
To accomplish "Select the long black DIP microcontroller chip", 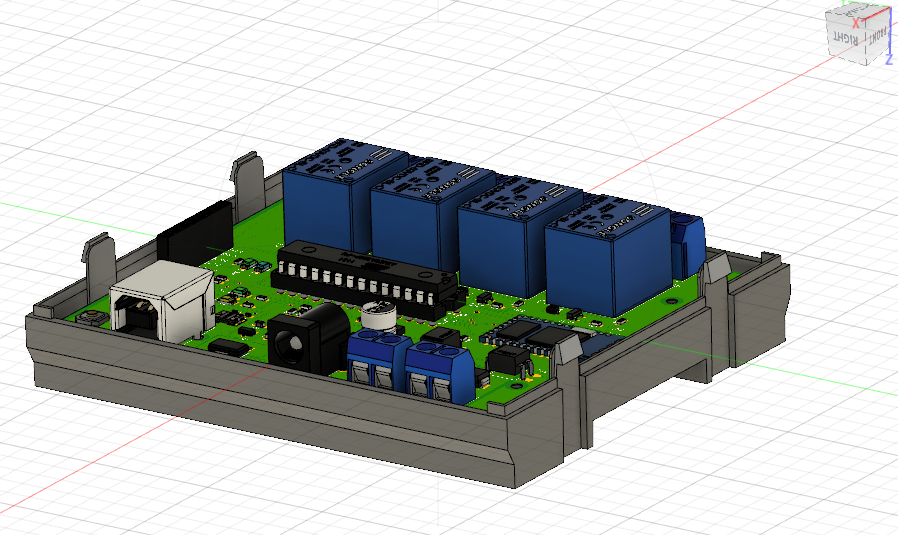I will [x=367, y=277].
